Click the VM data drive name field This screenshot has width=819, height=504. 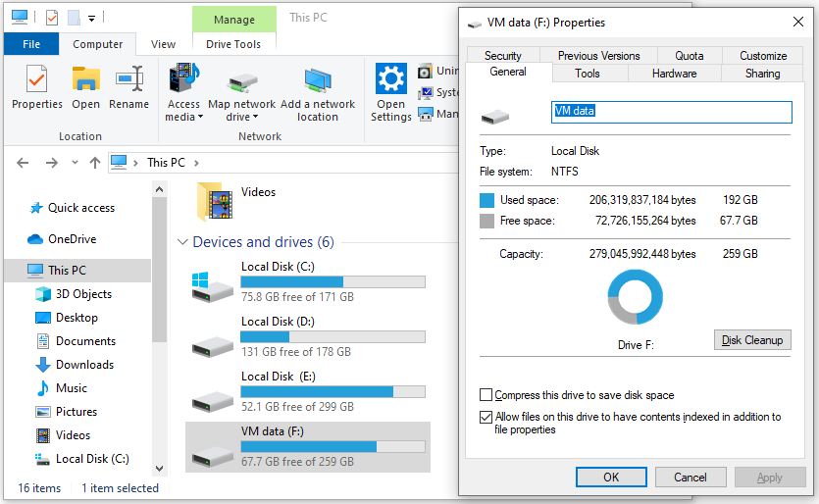670,112
